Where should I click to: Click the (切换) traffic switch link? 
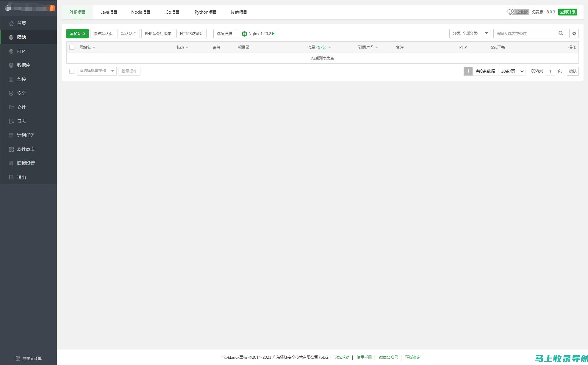point(321,47)
